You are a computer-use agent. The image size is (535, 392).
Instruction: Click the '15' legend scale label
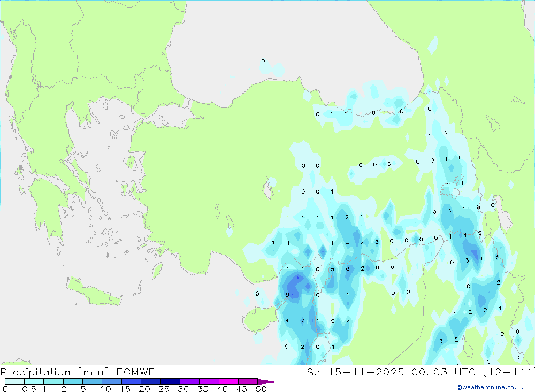coord(125,389)
